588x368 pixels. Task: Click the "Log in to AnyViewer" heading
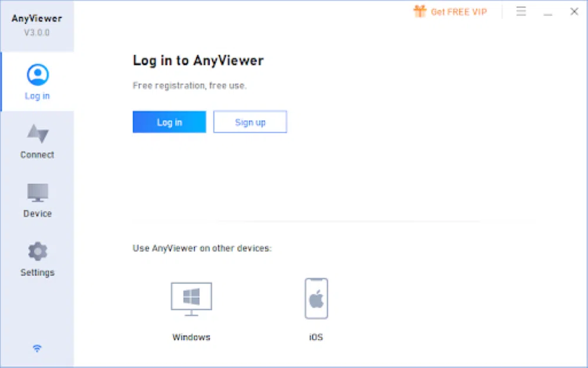(198, 61)
